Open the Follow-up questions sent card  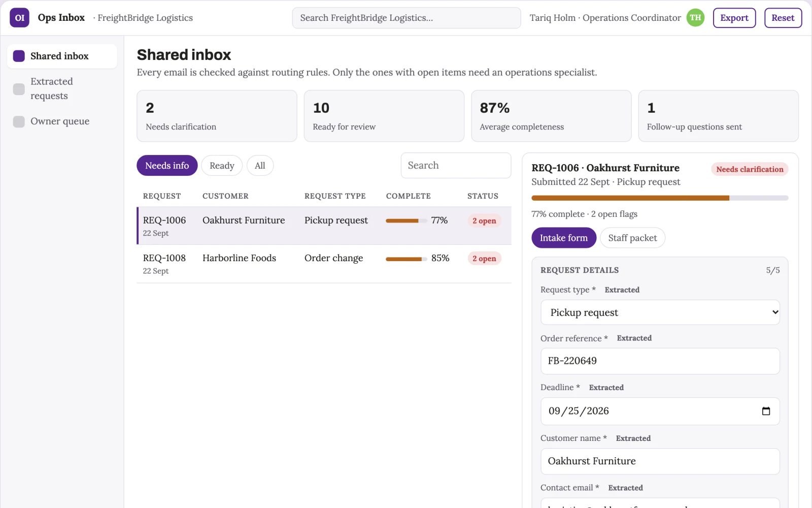pos(718,116)
